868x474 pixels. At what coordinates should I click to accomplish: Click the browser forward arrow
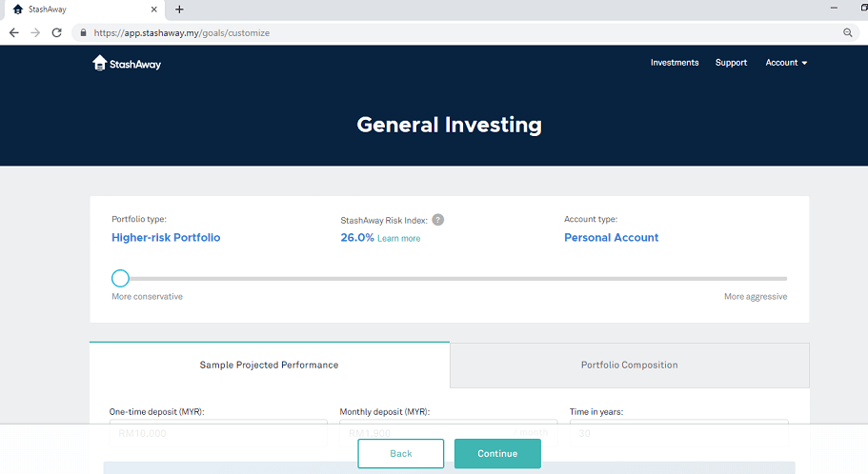[35, 32]
